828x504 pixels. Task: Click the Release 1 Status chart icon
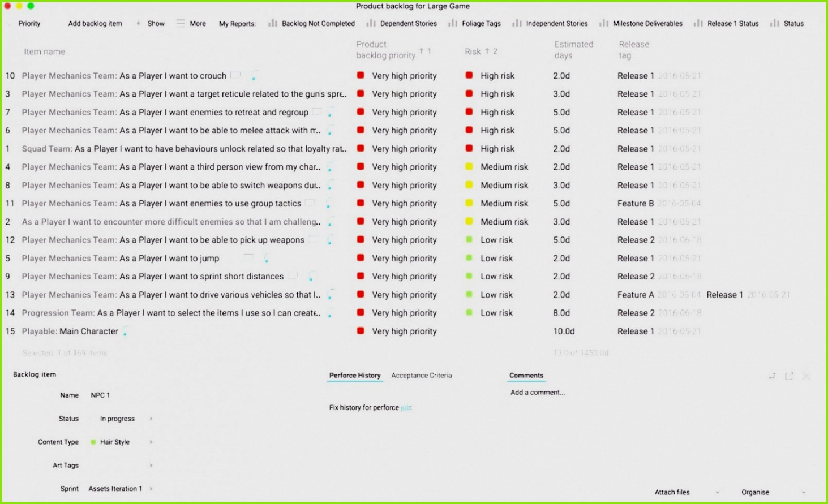(698, 23)
